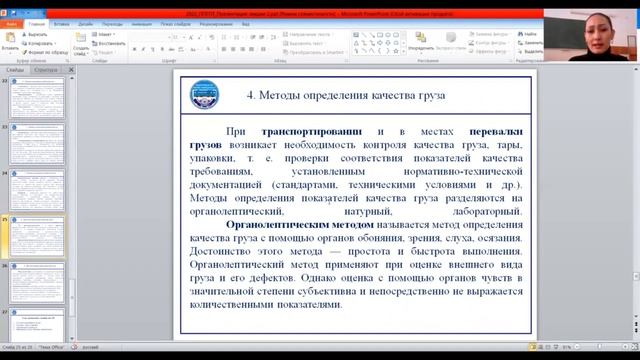Image resolution: width=640 pixels, height=360 pixels.
Task: Justify the paragraph text
Action: click(251, 49)
